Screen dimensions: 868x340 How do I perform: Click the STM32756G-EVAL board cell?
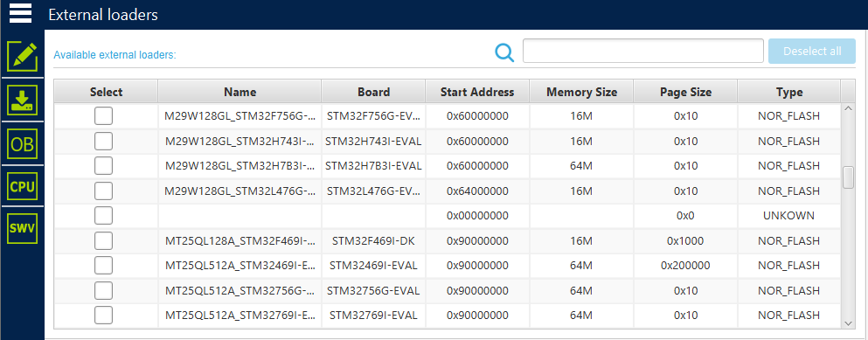(373, 290)
